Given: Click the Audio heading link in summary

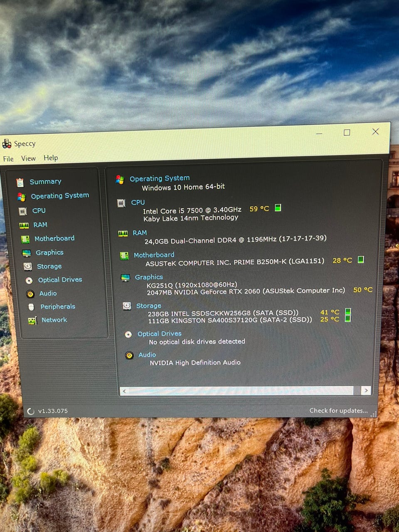Looking at the screenshot, I should 147,355.
